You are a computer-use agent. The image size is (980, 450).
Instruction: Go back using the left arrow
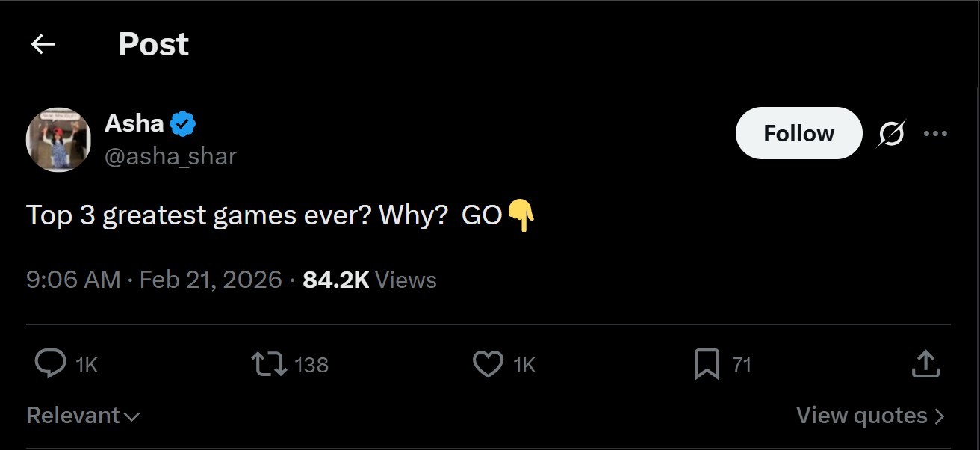(x=43, y=45)
